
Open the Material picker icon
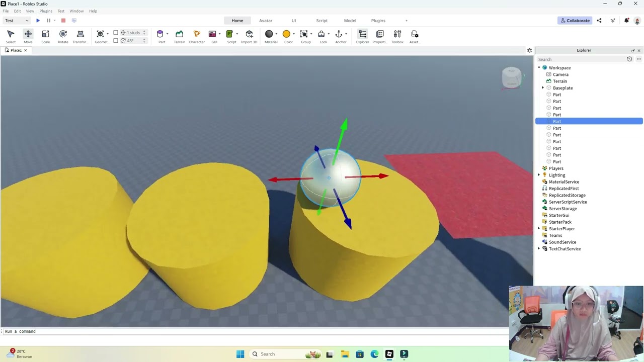click(x=269, y=34)
